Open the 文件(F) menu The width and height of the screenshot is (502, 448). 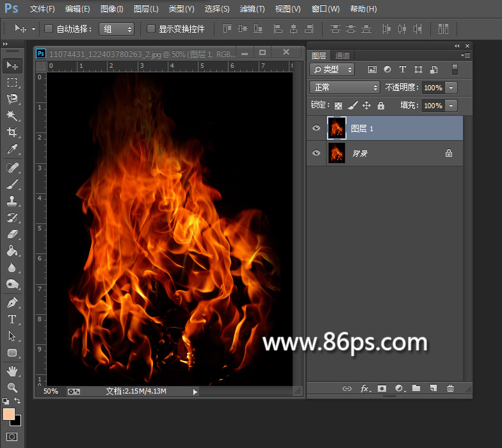click(42, 9)
